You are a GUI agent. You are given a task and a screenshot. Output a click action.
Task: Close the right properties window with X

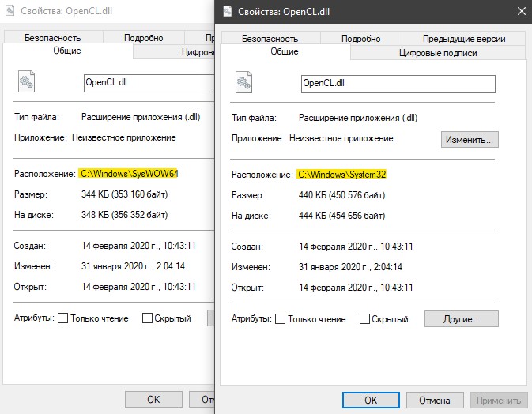(522, 12)
